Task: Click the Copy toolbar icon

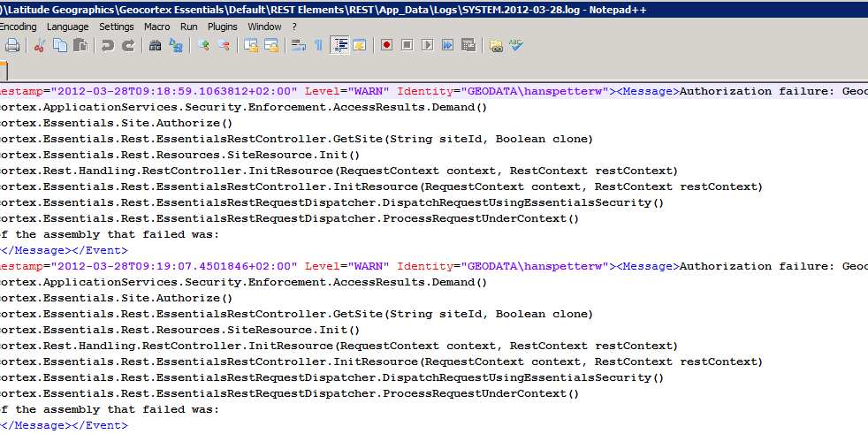Action: click(x=60, y=45)
